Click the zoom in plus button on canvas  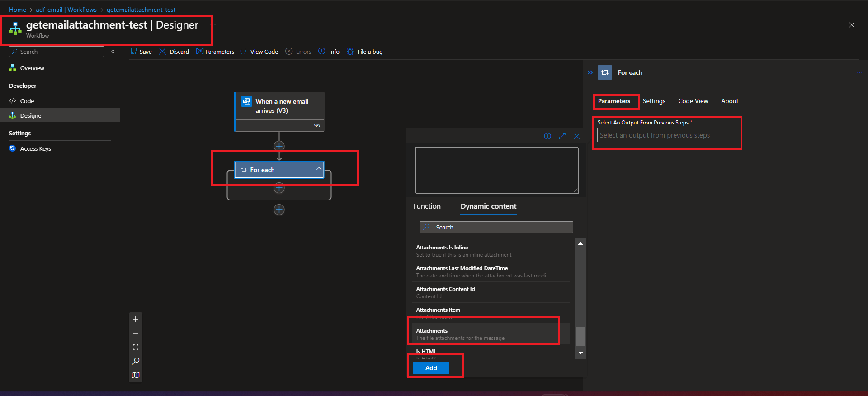pyautogui.click(x=136, y=319)
